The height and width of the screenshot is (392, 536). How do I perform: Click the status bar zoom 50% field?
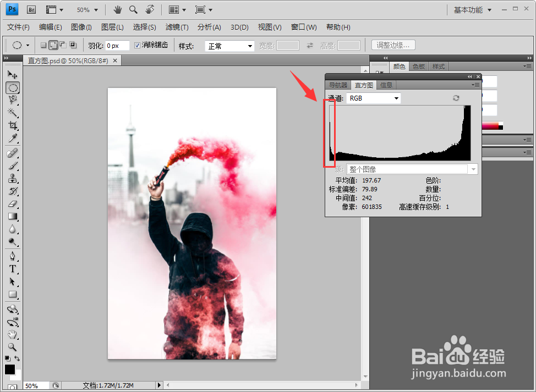pos(36,385)
